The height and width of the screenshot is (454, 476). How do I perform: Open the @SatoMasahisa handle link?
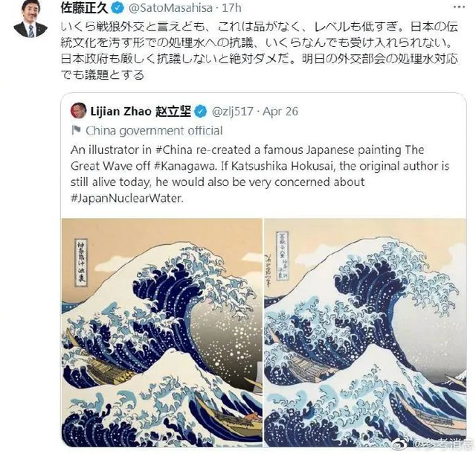[x=170, y=8]
